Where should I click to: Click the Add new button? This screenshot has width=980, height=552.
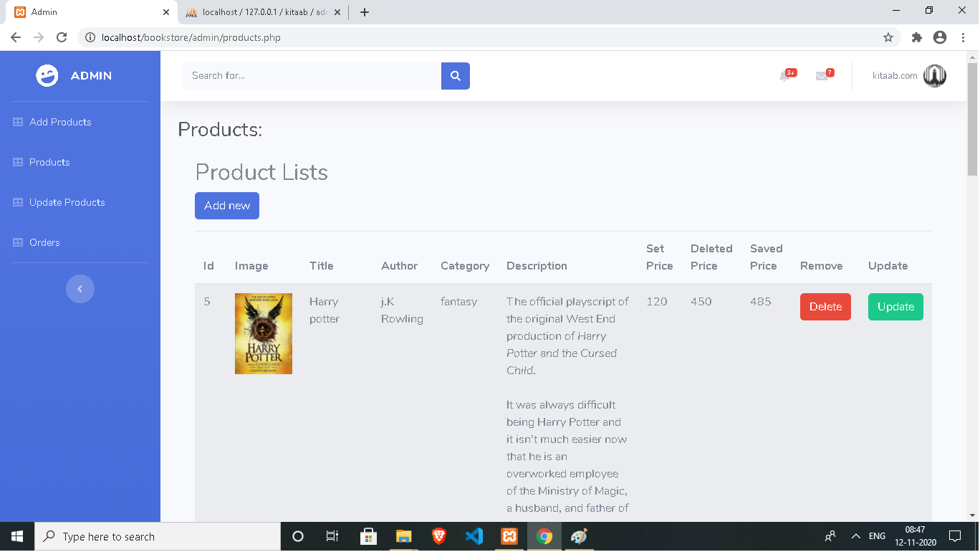[226, 206]
